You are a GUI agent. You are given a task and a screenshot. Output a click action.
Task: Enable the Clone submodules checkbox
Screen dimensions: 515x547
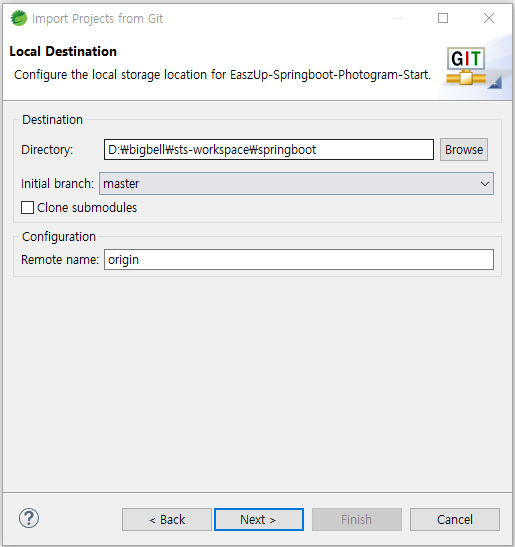click(28, 208)
